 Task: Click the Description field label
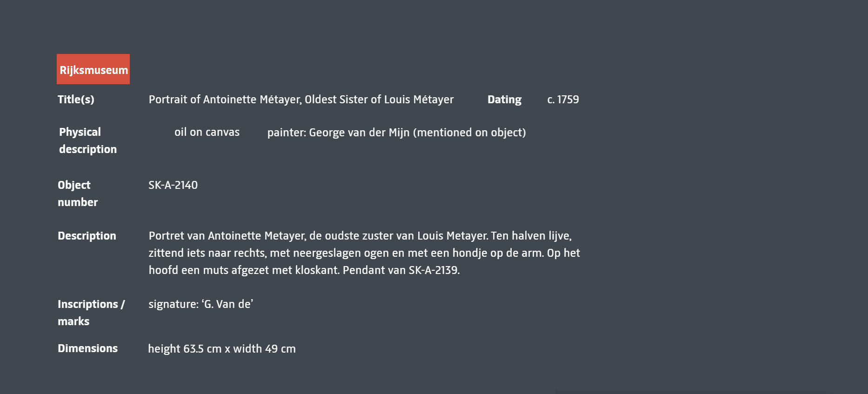point(87,236)
